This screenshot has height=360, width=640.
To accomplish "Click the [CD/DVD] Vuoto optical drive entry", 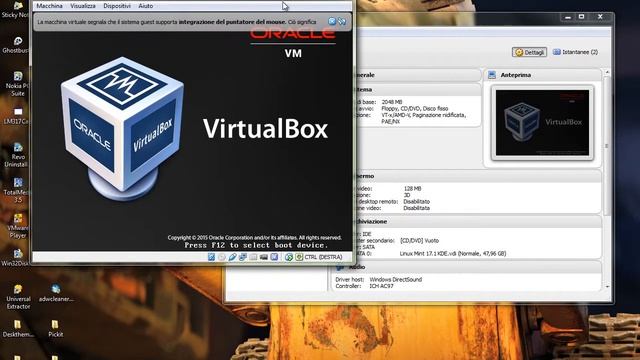I will (x=420, y=240).
